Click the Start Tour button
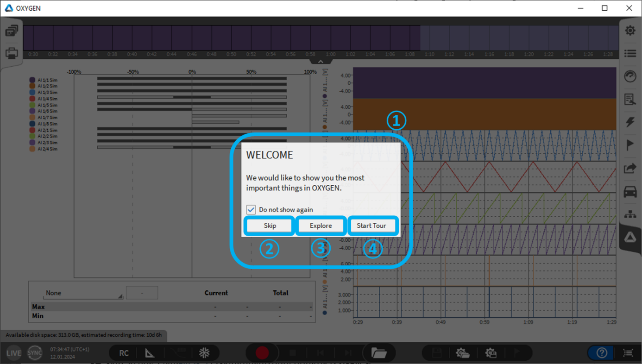The height and width of the screenshot is (364, 642). [x=371, y=226]
